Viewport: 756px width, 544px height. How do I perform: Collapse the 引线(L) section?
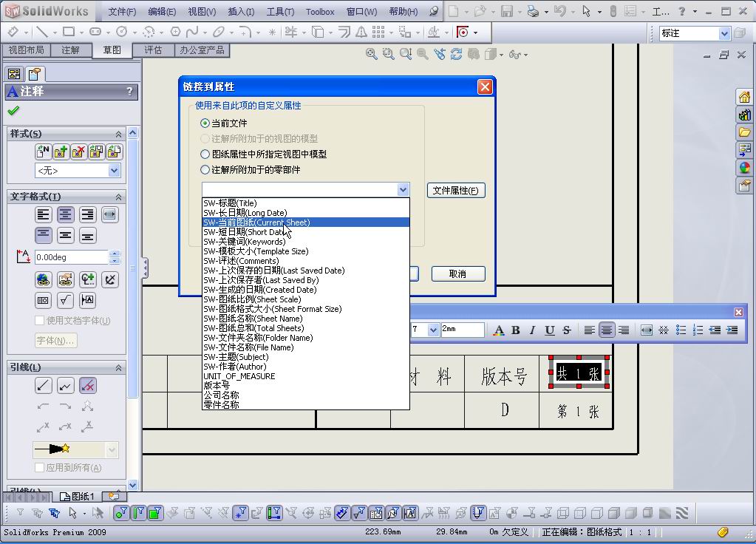point(118,368)
